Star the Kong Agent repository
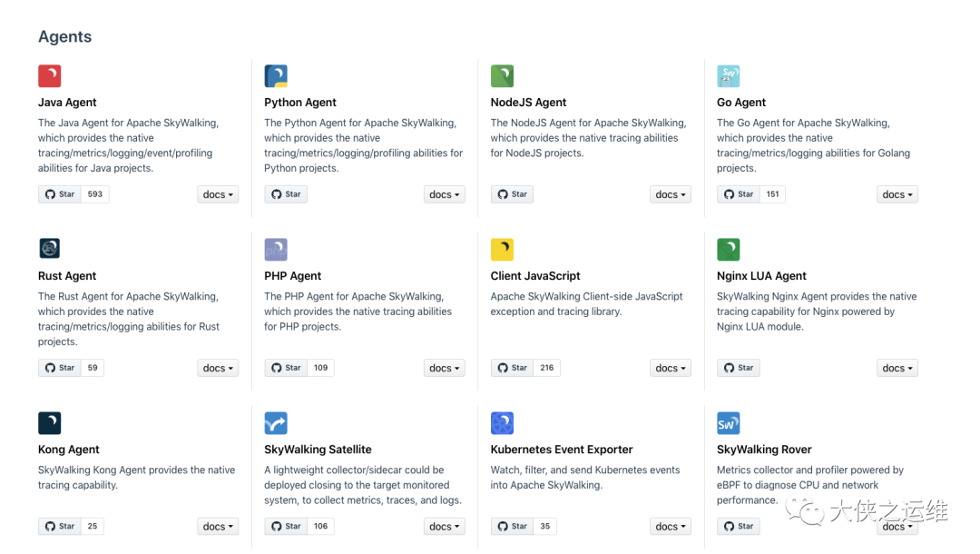 60,526
